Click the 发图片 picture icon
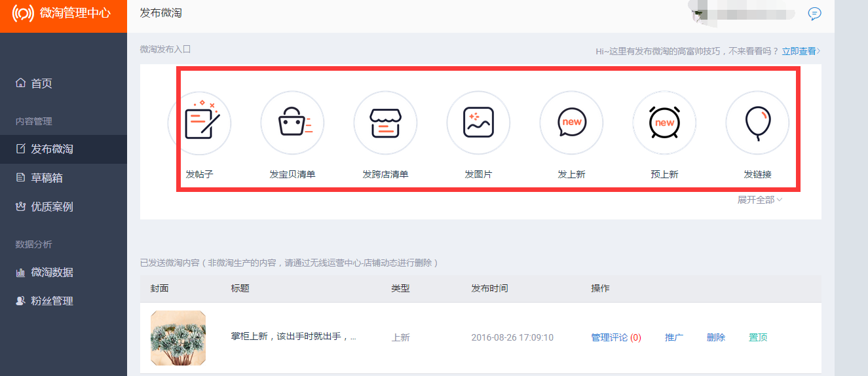Image resolution: width=868 pixels, height=376 pixels. pos(478,123)
